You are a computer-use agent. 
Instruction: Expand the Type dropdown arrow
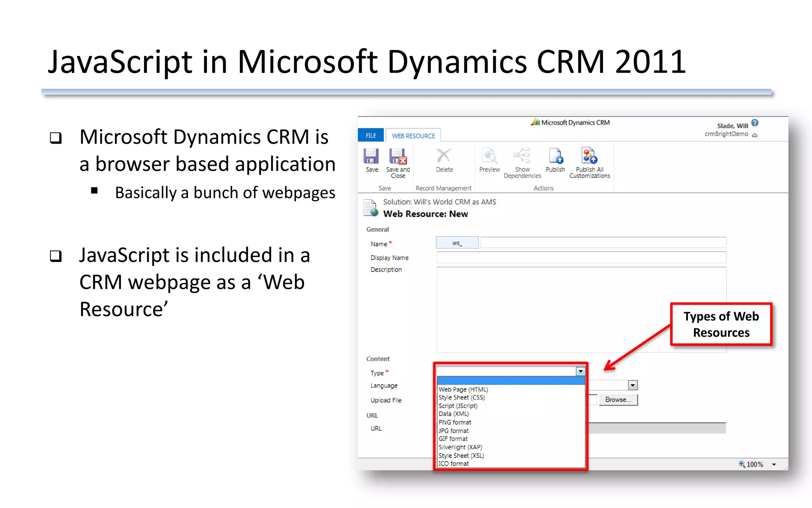(580, 371)
